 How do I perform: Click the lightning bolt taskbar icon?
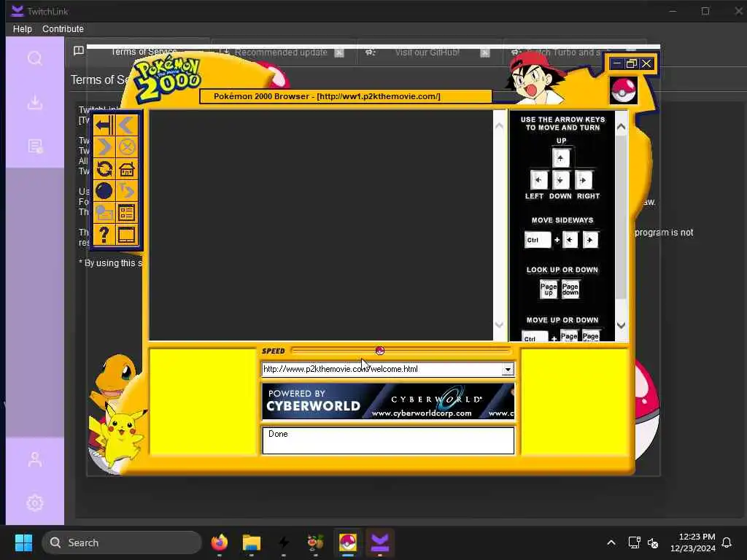[x=284, y=542]
